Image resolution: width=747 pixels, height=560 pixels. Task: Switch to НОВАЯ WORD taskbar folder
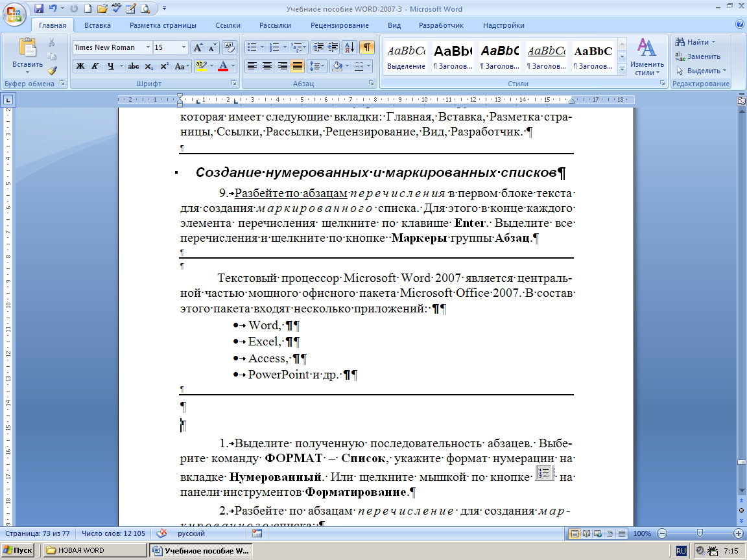(x=95, y=550)
